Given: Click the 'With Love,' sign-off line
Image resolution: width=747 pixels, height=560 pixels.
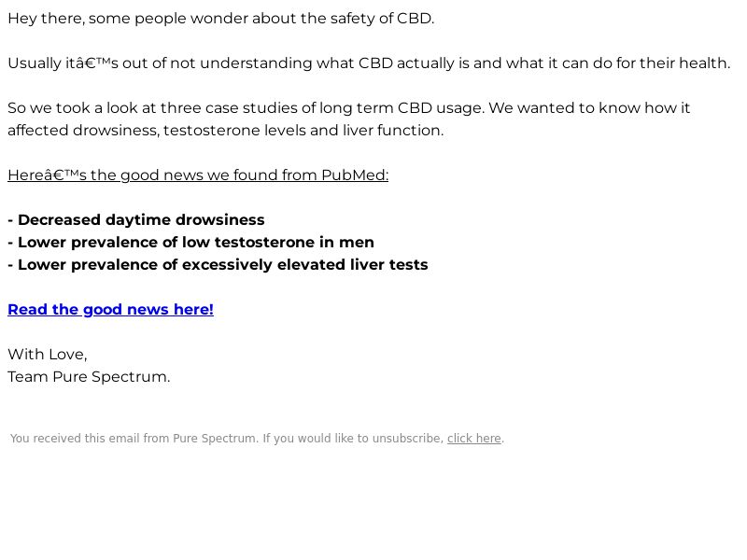Looking at the screenshot, I should coord(48,355).
